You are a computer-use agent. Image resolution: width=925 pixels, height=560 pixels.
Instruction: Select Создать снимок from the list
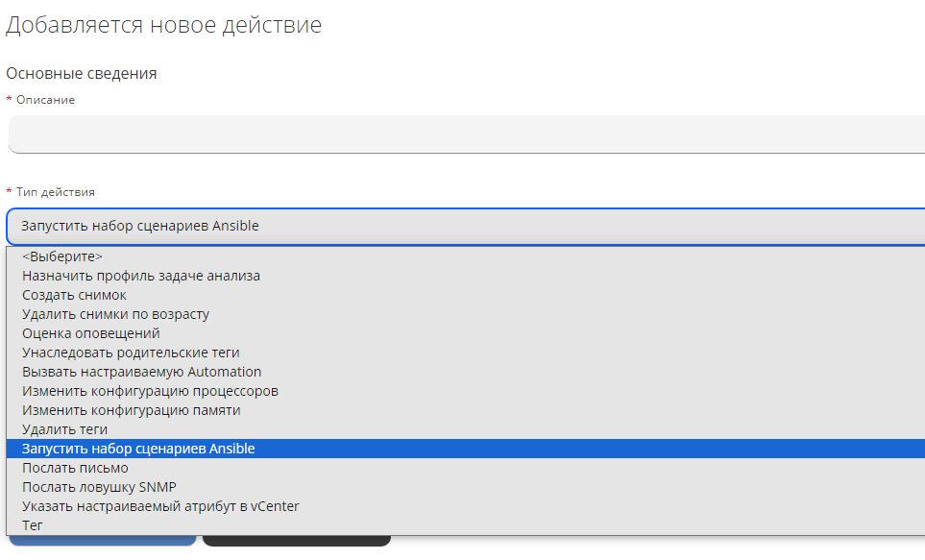click(x=75, y=295)
